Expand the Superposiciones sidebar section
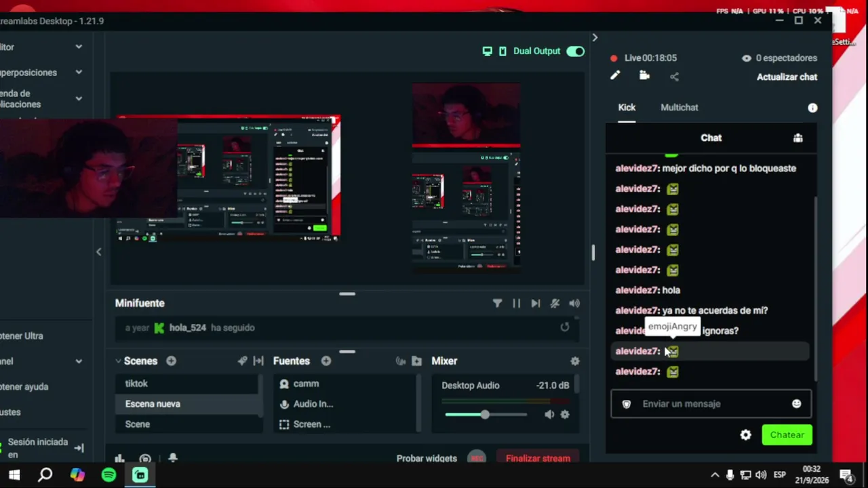The width and height of the screenshot is (868, 488). [79, 72]
